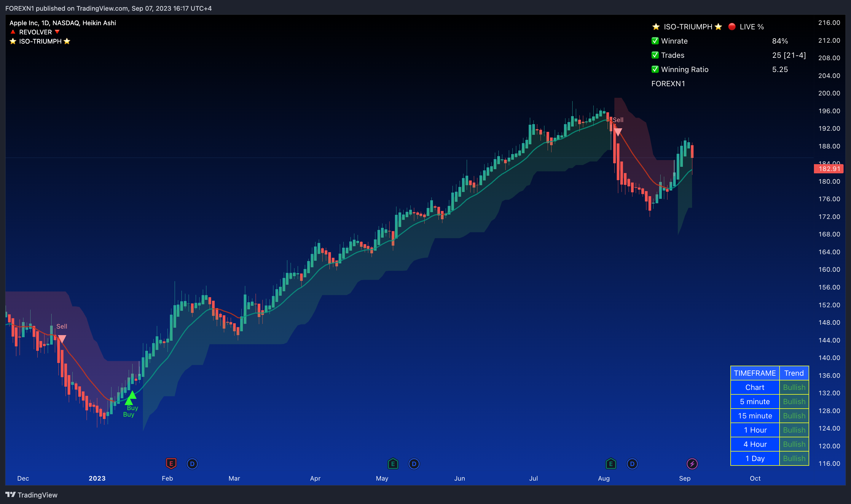This screenshot has width=851, height=504.
Task: Click the May dividend D marker
Action: click(x=414, y=464)
